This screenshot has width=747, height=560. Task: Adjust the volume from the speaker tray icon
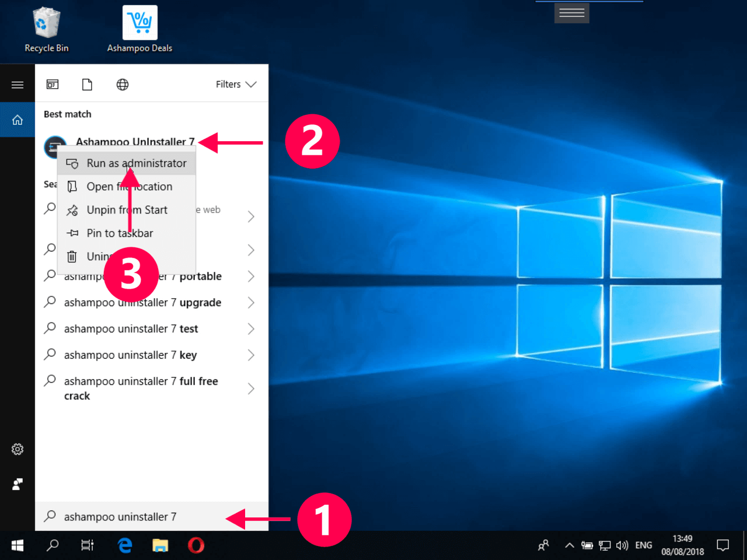pyautogui.click(x=622, y=545)
